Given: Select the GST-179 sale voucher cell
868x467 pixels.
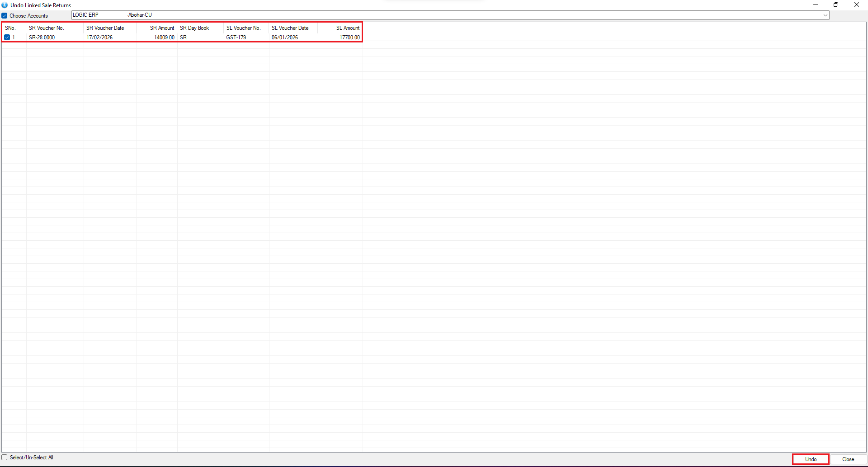Looking at the screenshot, I should [x=236, y=37].
